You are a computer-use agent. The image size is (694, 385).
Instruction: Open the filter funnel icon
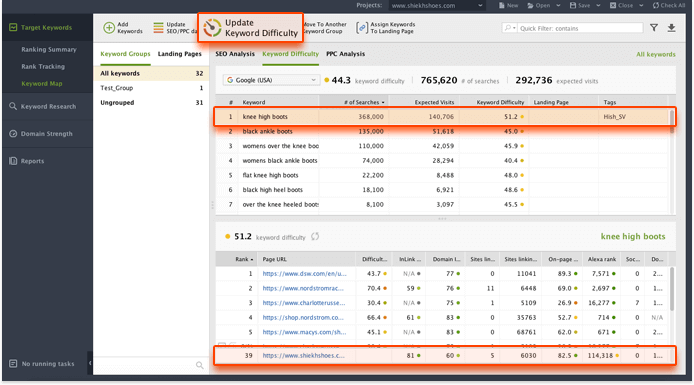(654, 28)
